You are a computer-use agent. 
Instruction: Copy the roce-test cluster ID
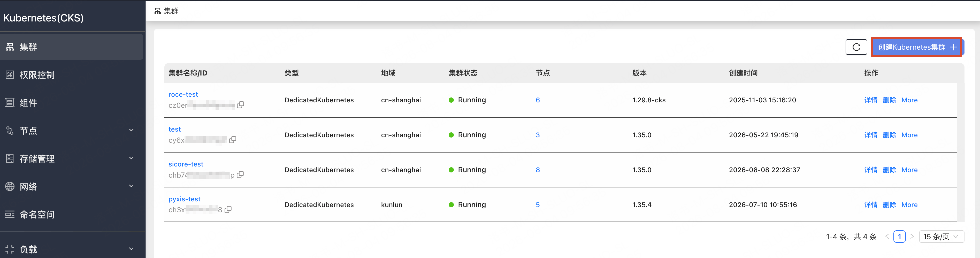[x=240, y=105]
